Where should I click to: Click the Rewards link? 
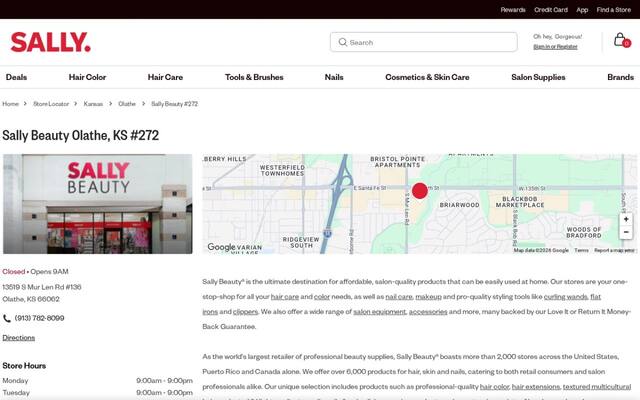tap(513, 10)
